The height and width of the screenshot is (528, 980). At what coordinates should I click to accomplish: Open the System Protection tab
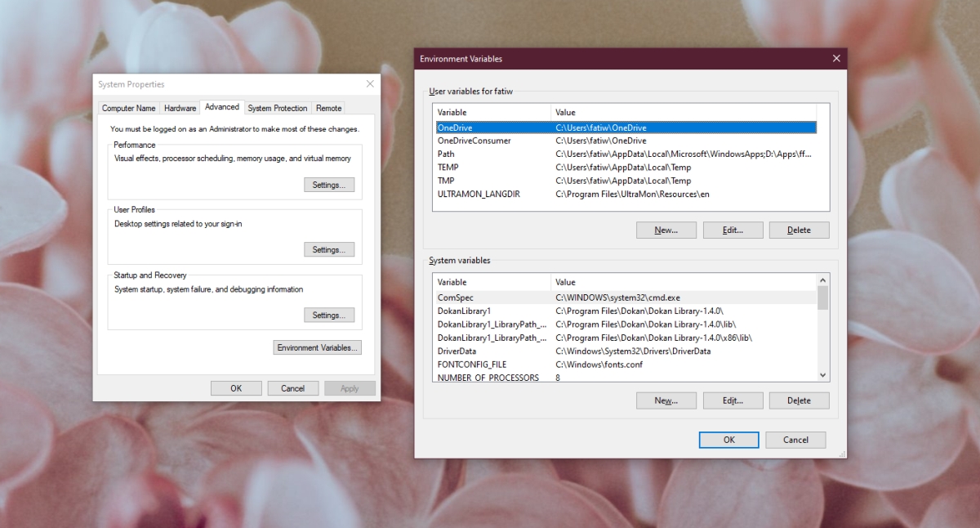click(278, 108)
